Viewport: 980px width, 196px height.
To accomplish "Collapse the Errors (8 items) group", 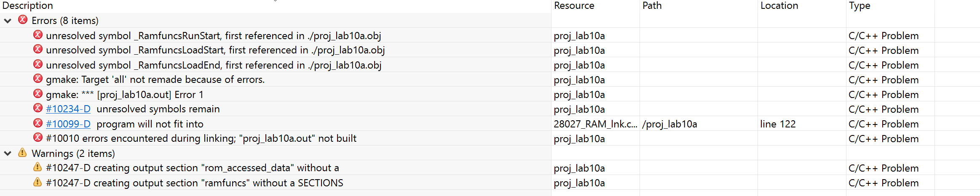I will [8, 21].
